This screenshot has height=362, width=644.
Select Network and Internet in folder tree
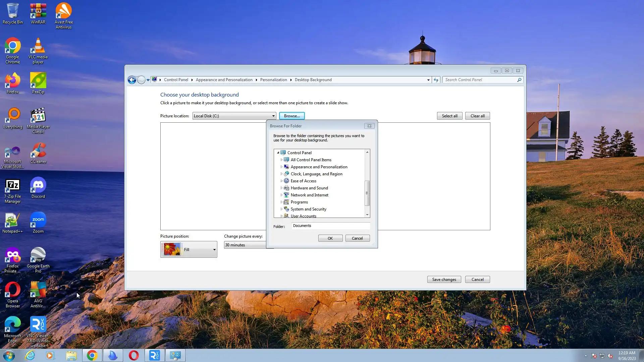tap(309, 195)
